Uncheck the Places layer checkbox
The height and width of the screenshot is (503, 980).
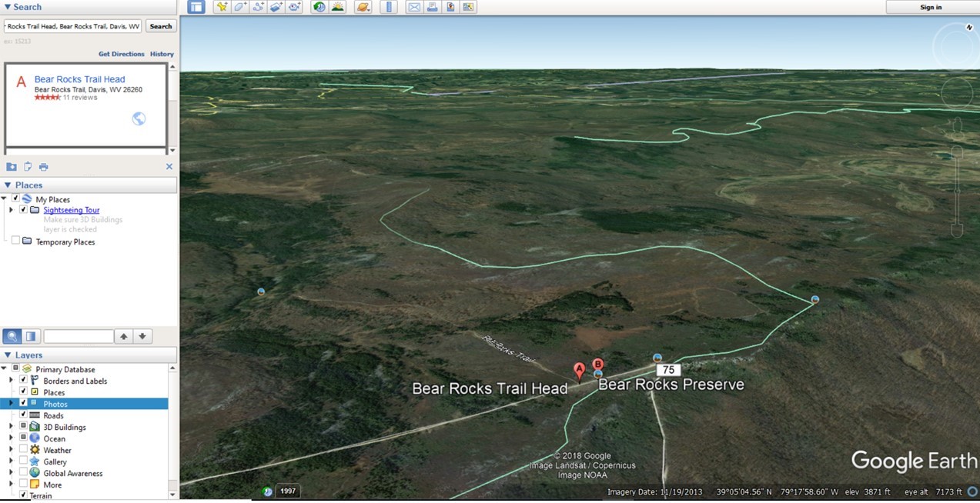[x=23, y=391]
